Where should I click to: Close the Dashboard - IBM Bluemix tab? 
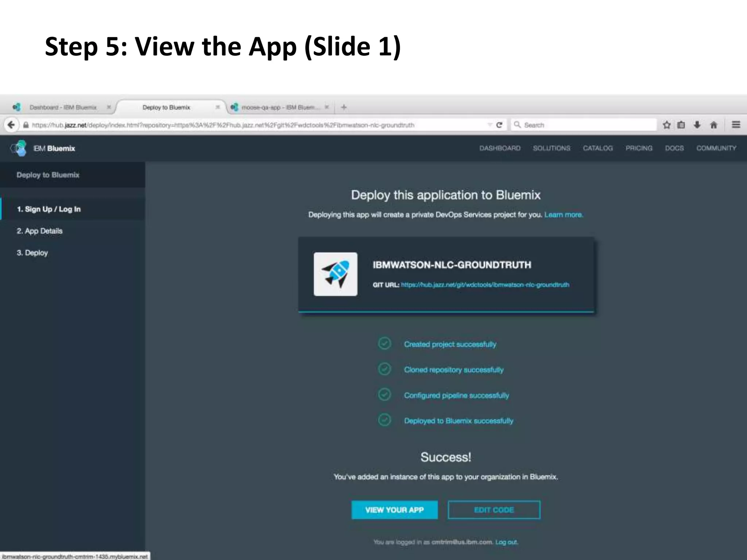click(109, 107)
